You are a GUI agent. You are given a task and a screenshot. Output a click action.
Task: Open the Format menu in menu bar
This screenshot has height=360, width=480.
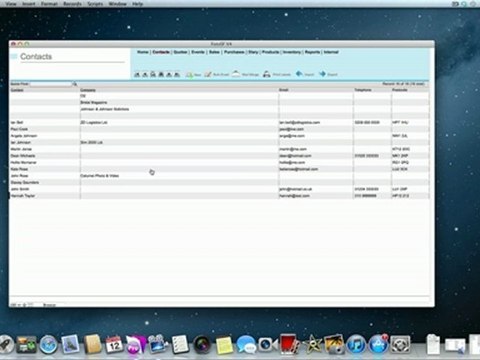point(49,4)
